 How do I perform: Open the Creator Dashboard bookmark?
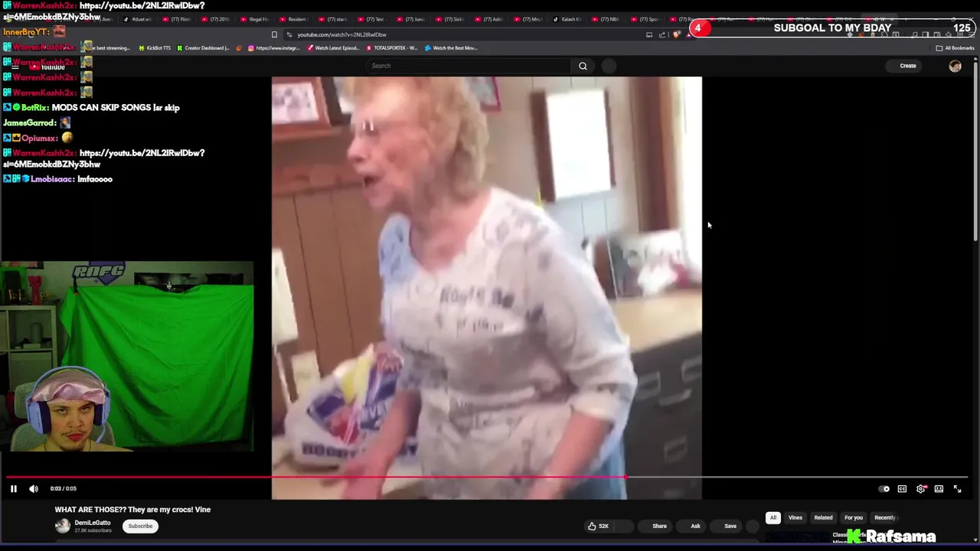203,48
